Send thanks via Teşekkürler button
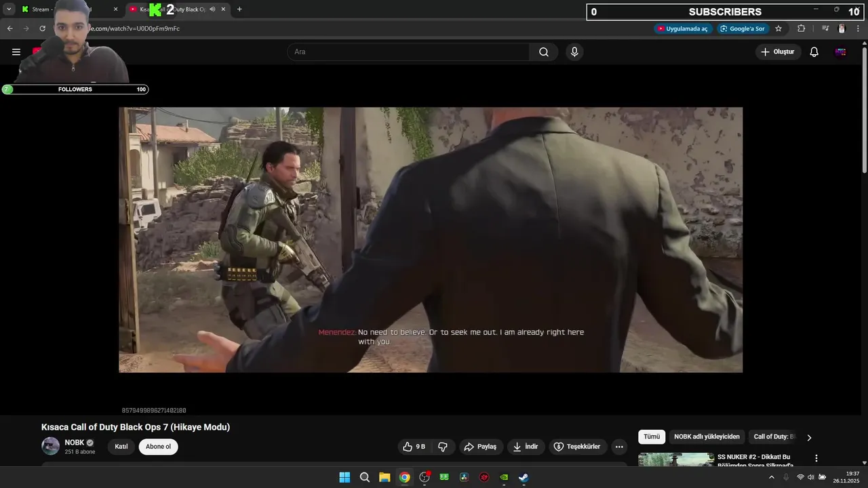Viewport: 868px width, 488px height. coord(577,447)
